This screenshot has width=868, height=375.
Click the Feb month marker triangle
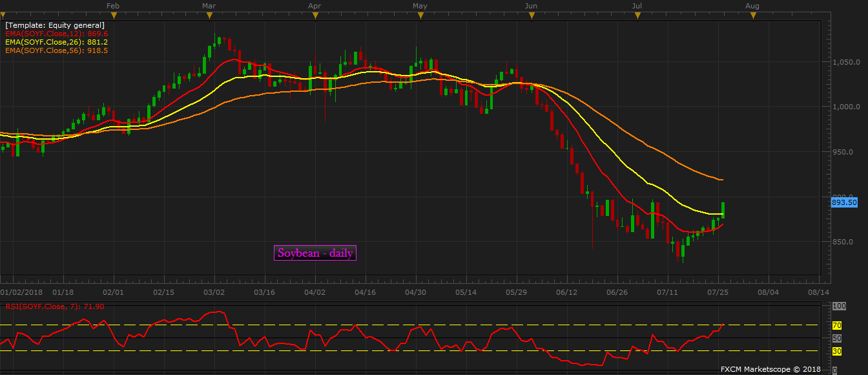pyautogui.click(x=113, y=16)
